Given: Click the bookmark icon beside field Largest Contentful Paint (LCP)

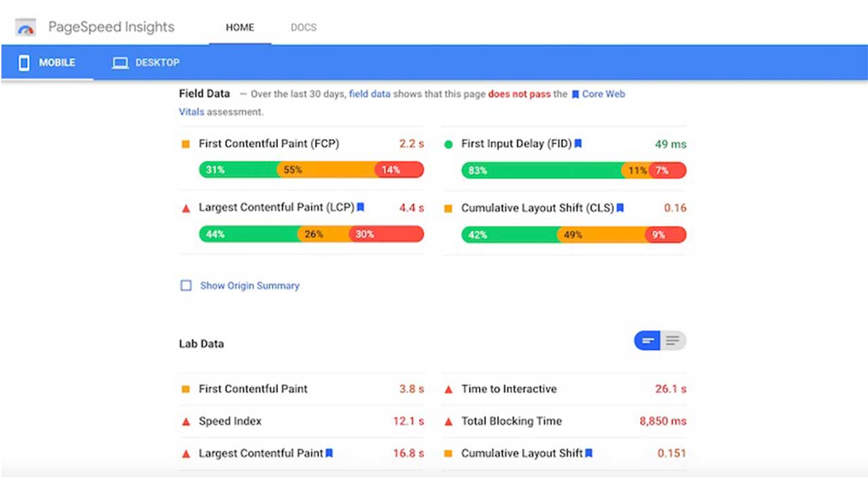Looking at the screenshot, I should click(x=361, y=207).
